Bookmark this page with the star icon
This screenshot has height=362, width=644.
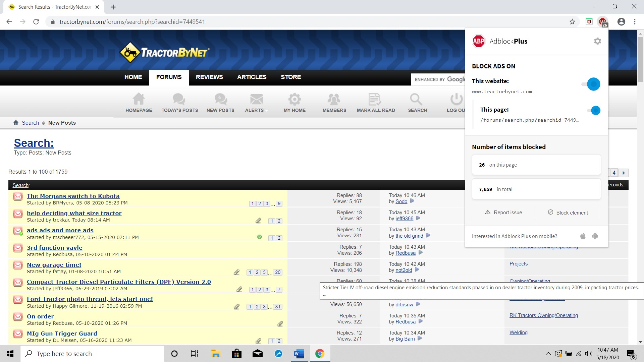(572, 22)
